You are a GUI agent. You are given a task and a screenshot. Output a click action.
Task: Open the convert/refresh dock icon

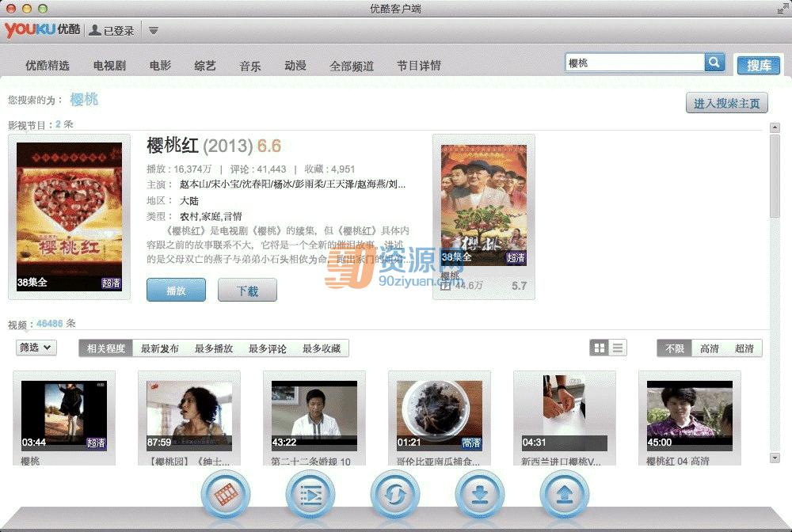coord(395,495)
